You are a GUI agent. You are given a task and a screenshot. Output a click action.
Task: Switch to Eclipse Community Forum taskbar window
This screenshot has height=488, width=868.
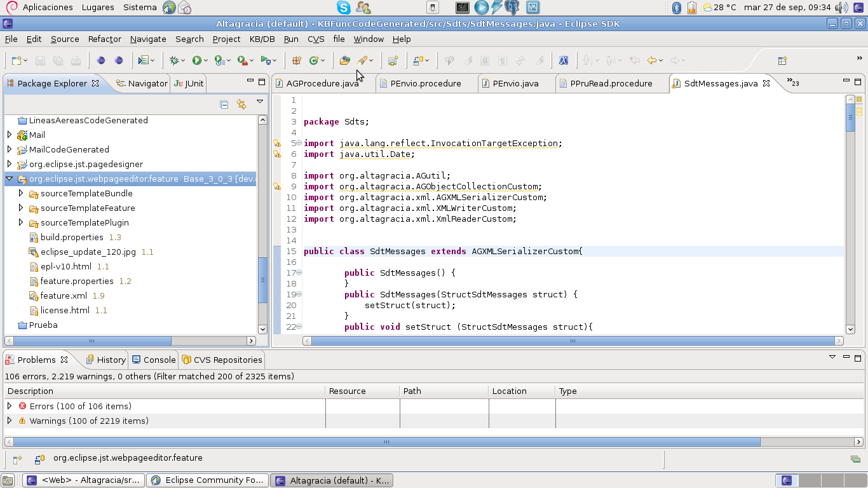[x=208, y=480]
